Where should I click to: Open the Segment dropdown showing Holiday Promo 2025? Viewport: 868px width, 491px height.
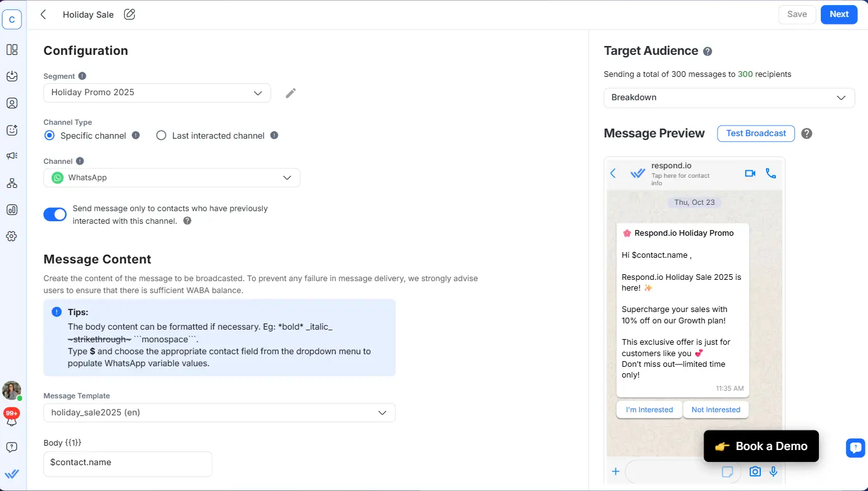156,92
